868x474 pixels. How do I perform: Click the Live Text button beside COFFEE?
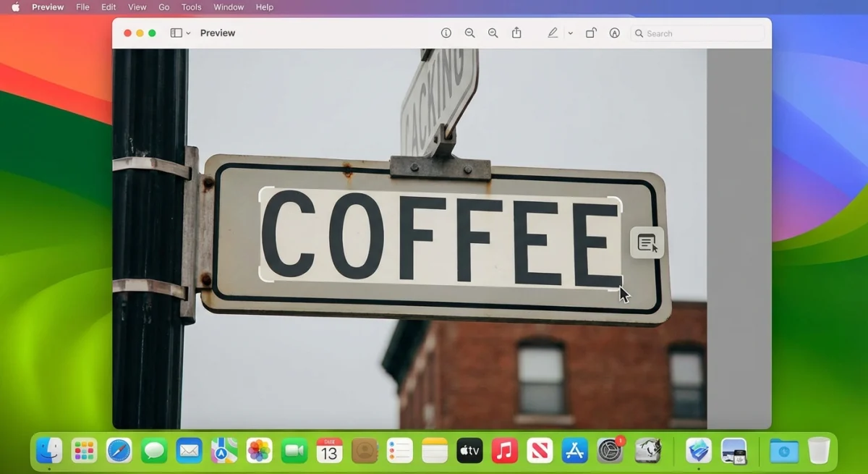(647, 243)
